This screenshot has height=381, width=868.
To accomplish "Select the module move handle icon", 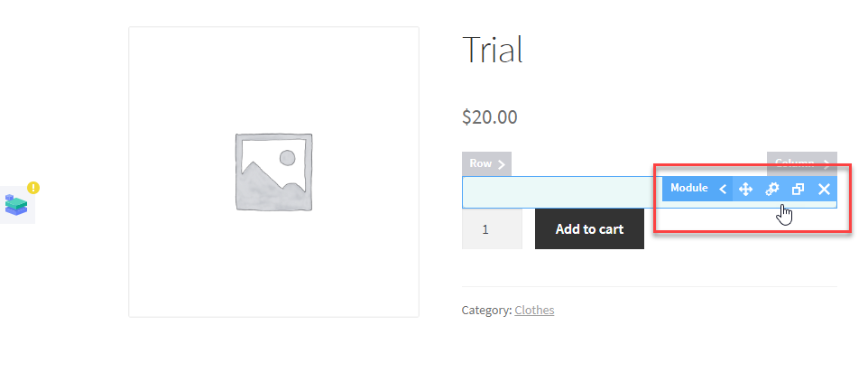I will pos(745,190).
